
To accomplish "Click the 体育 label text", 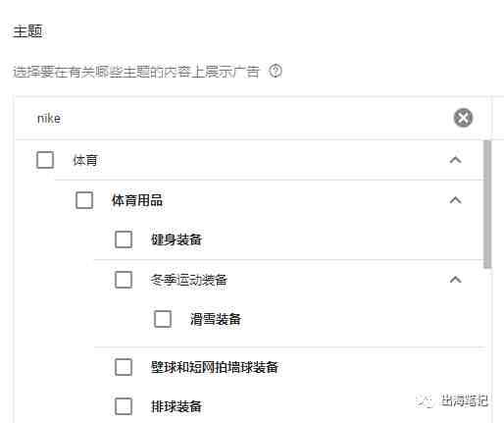I will [85, 160].
